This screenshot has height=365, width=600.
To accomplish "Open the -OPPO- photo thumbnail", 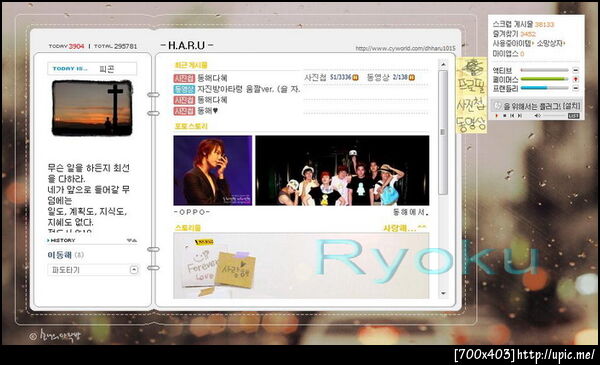I will click(213, 170).
